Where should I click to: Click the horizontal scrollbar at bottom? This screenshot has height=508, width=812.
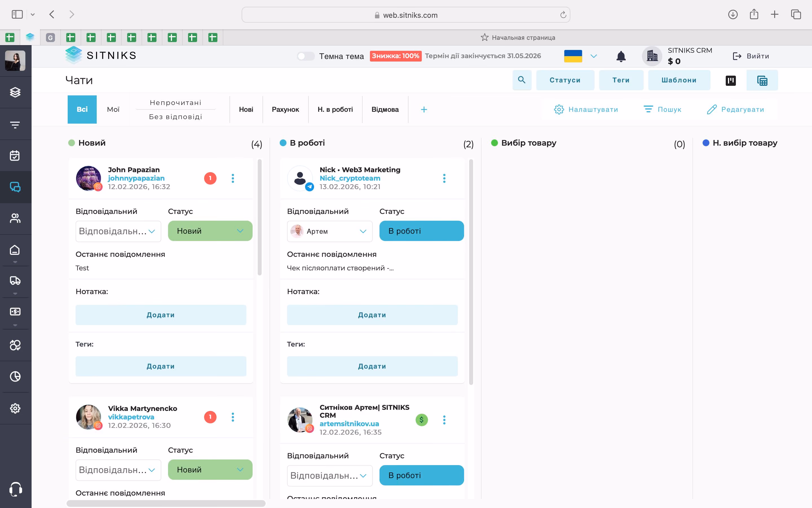click(x=166, y=503)
